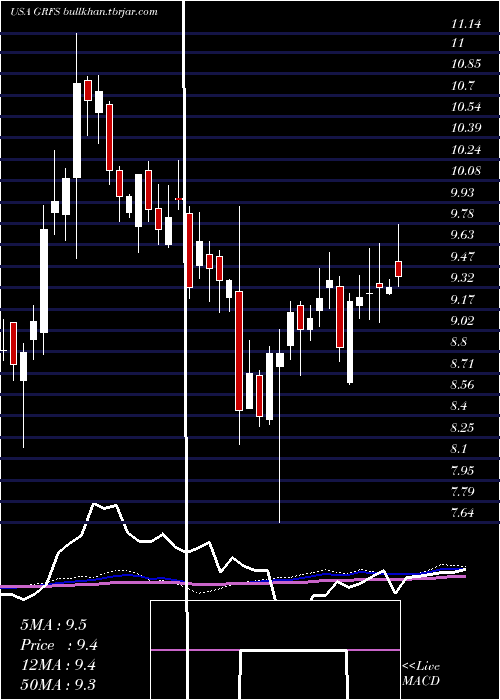The width and height of the screenshot is (500, 700).
Task: Click the '5MA : 9.5' readout
Action: point(54,625)
